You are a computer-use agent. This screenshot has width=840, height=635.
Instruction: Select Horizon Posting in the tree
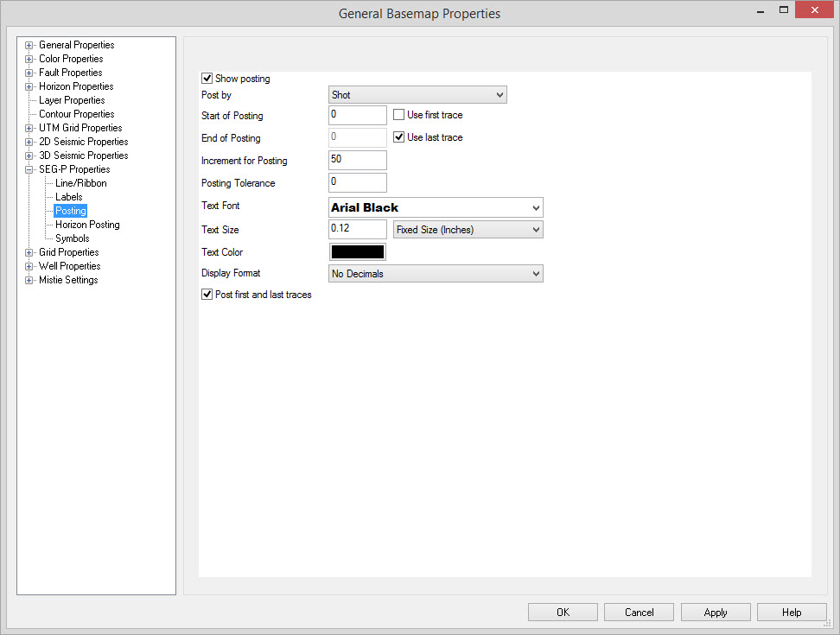coord(87,225)
